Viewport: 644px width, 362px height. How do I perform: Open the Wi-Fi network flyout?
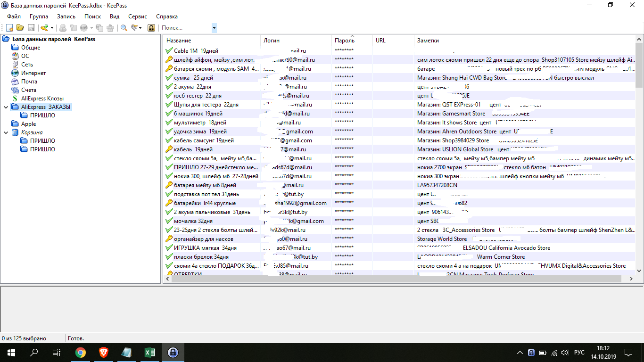(x=554, y=353)
